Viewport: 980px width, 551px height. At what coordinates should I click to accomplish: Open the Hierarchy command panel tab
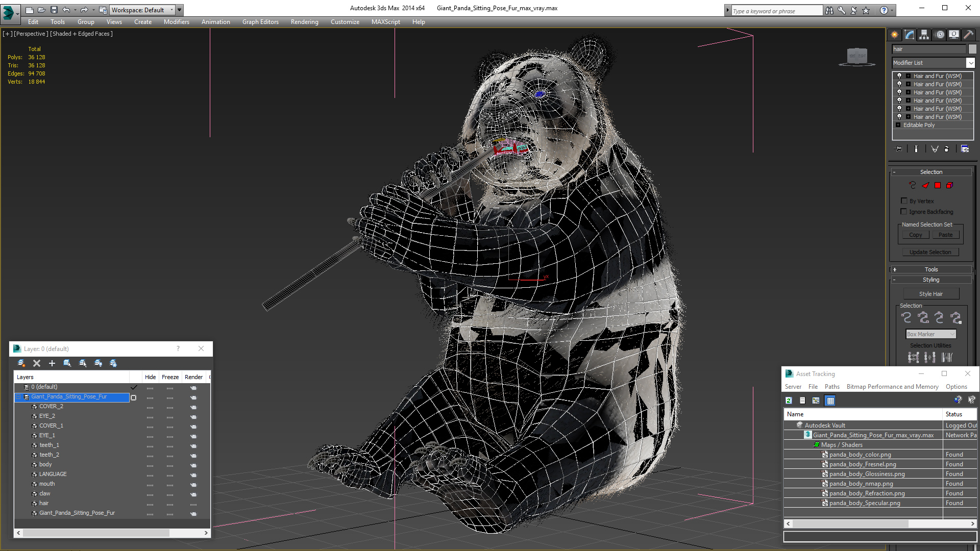(x=924, y=35)
